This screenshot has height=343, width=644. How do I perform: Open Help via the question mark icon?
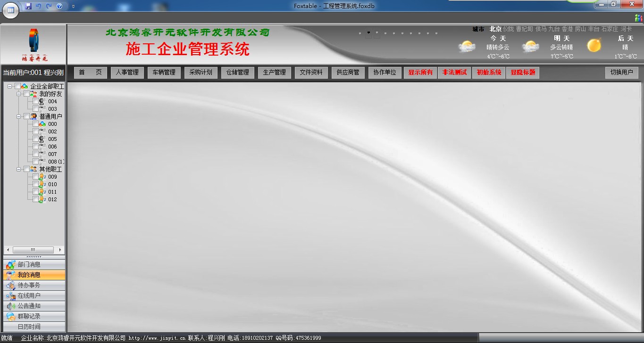click(59, 6)
